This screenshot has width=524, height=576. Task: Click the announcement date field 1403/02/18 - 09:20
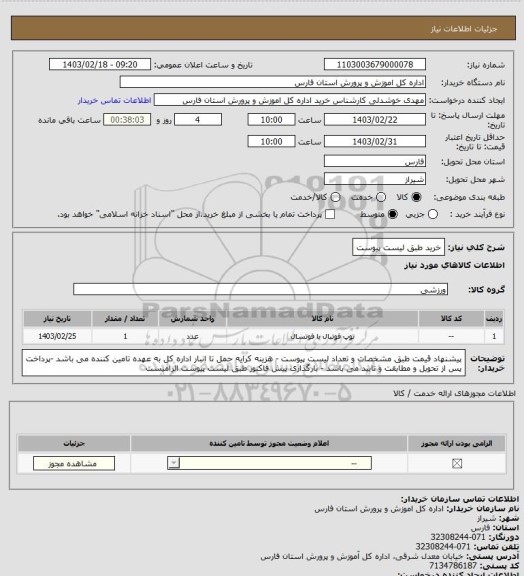100,64
